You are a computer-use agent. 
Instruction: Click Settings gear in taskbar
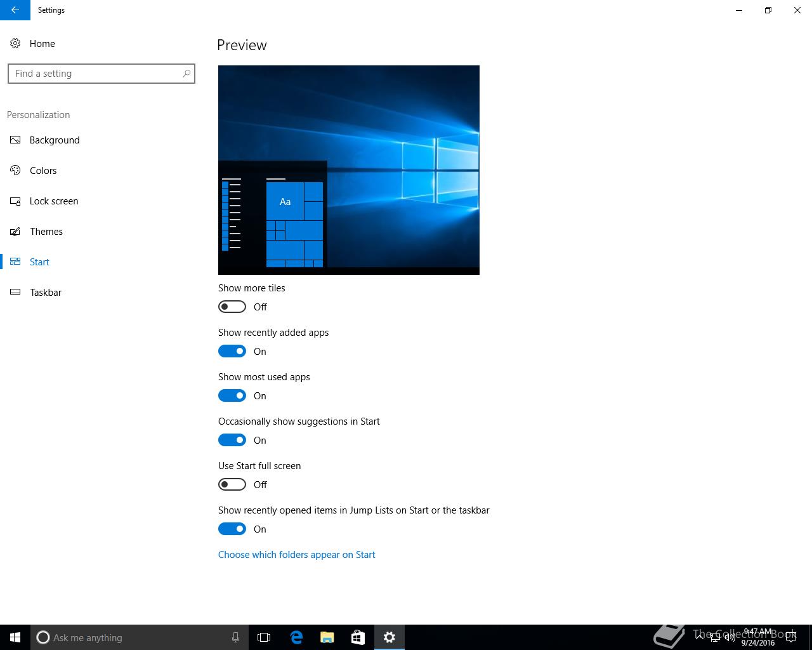pyautogui.click(x=390, y=637)
